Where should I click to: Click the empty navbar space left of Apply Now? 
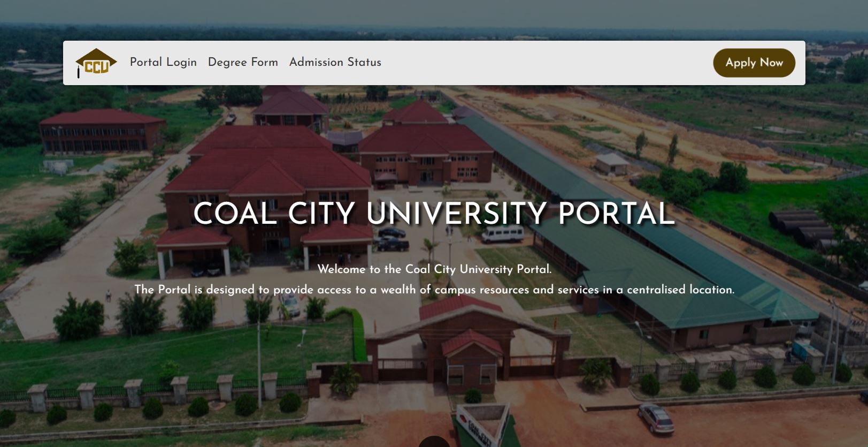click(x=546, y=63)
